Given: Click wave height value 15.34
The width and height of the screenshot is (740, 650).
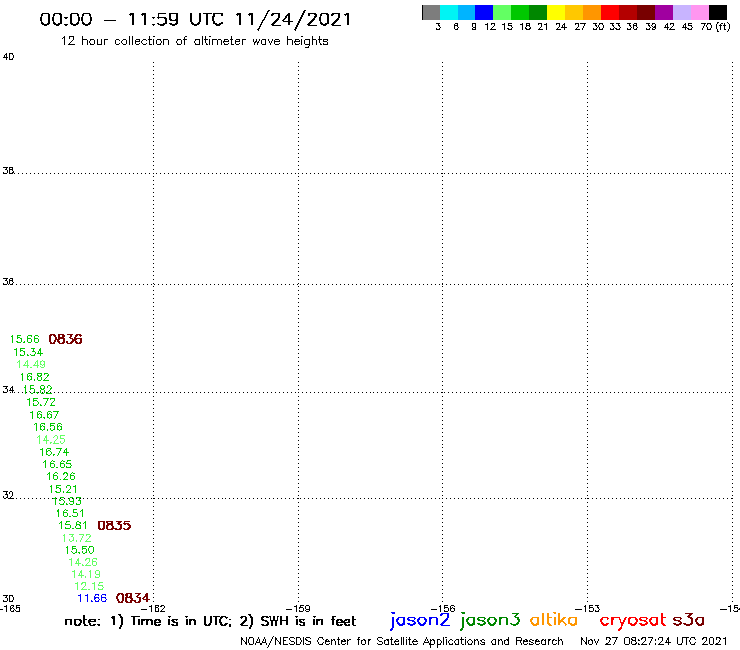Looking at the screenshot, I should (28, 352).
